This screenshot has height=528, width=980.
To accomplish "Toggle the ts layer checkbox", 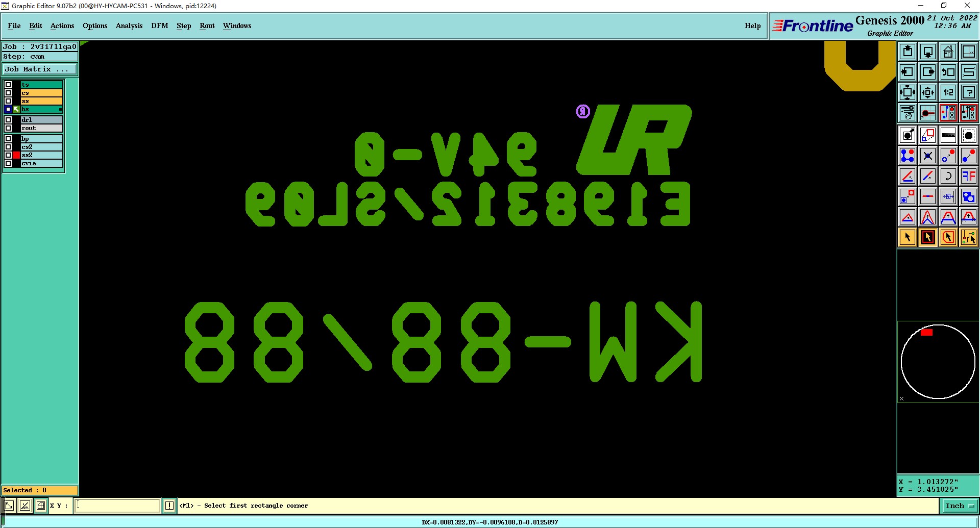I will click(x=8, y=85).
